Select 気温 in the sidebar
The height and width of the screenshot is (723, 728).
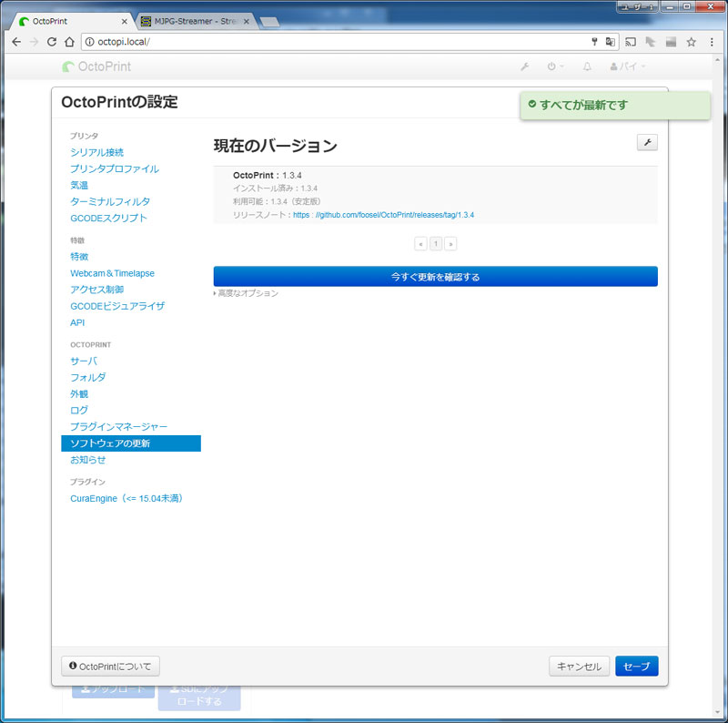point(79,185)
